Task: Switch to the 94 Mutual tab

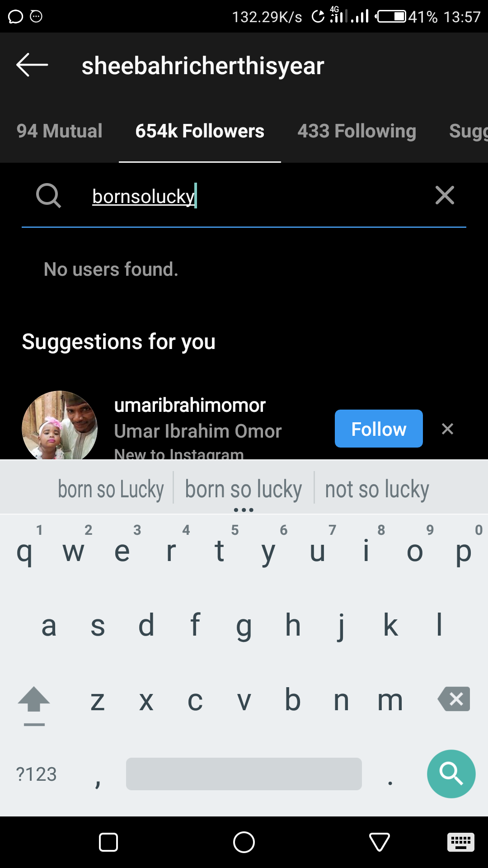Action: pos(60,131)
